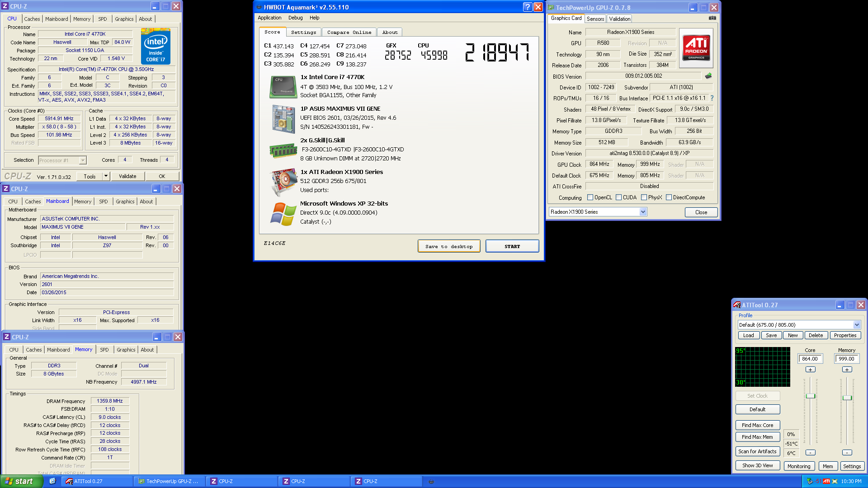The width and height of the screenshot is (868, 488).
Task: Switch to the Settings tab in Aquamark
Action: (303, 33)
